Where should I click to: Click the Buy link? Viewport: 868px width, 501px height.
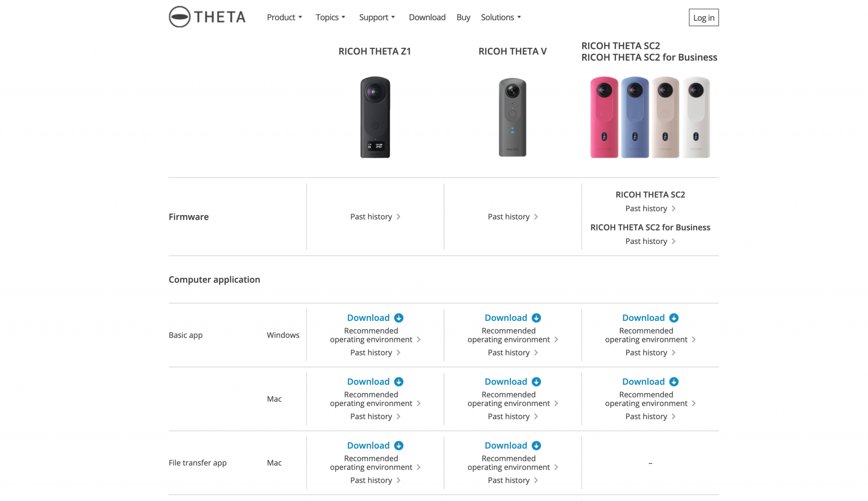click(463, 17)
